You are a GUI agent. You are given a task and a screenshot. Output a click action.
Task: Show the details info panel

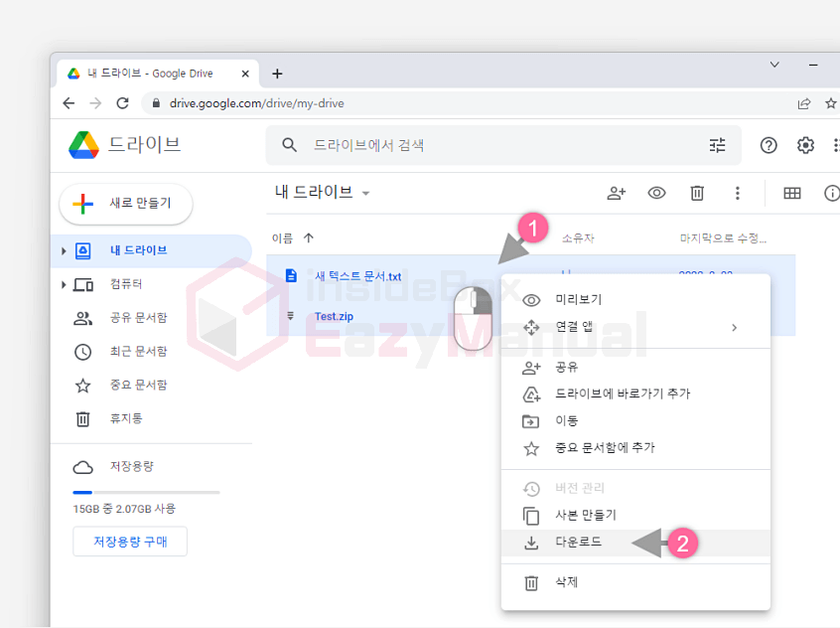[x=831, y=193]
